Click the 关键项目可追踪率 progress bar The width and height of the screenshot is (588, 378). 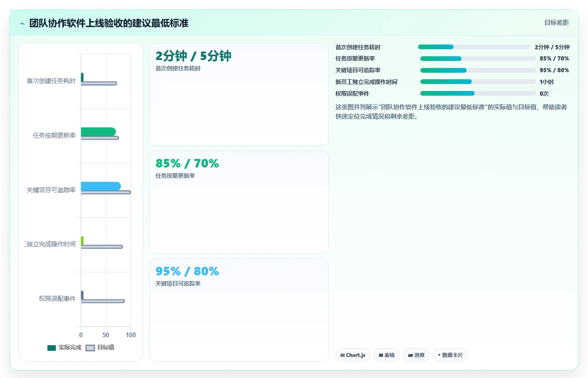[x=478, y=70]
